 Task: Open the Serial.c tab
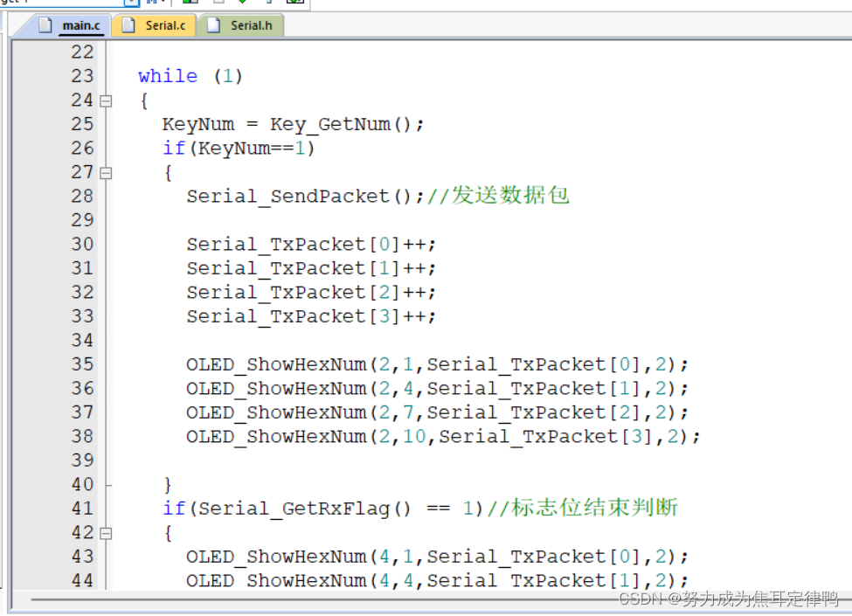pos(154,25)
